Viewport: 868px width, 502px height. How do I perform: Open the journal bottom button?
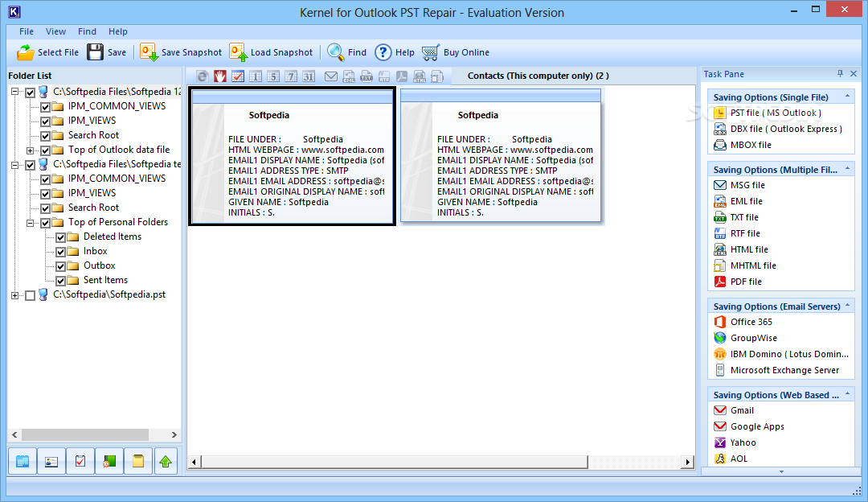(x=109, y=461)
